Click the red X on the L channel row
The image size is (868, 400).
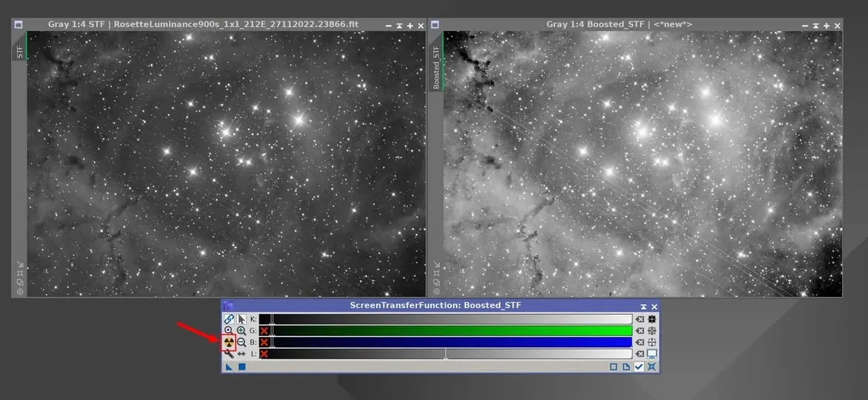pyautogui.click(x=264, y=353)
